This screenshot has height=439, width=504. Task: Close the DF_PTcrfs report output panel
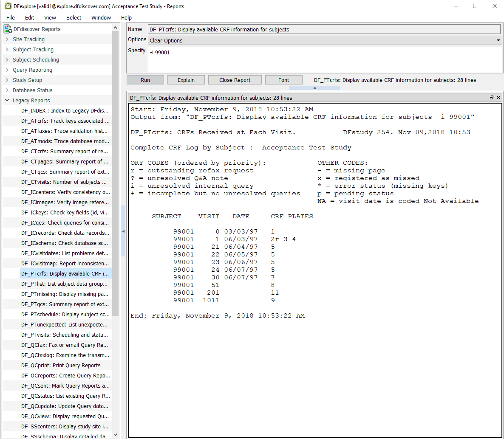pos(498,98)
